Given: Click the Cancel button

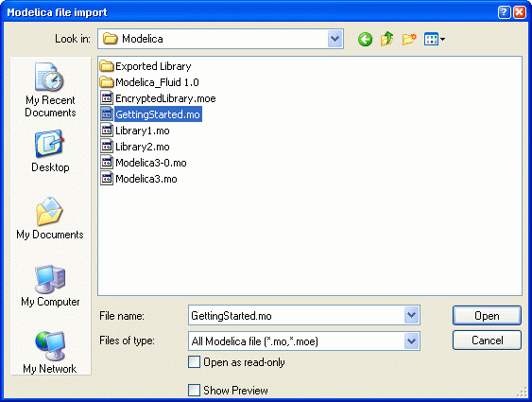Looking at the screenshot, I should coord(487,341).
